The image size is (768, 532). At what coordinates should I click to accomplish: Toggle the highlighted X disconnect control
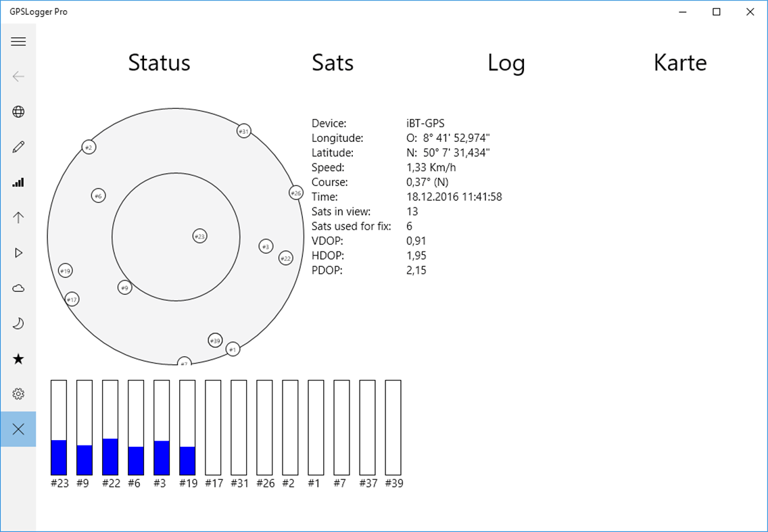(18, 429)
